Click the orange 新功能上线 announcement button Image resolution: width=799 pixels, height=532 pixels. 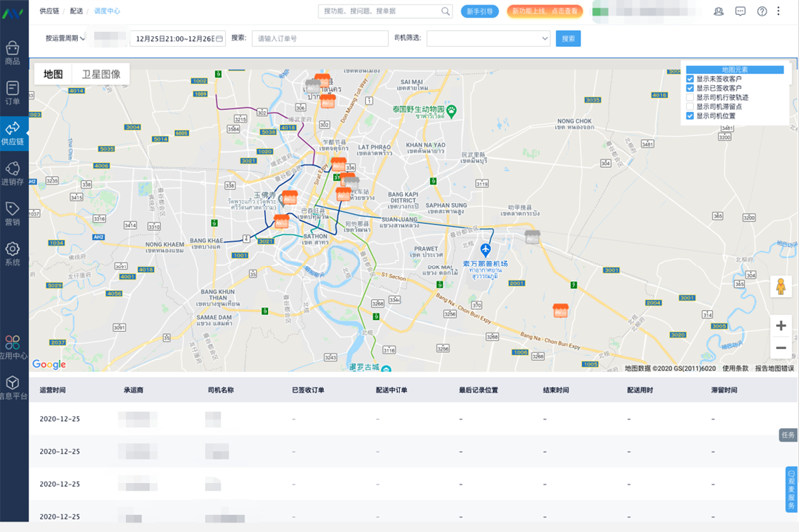545,11
